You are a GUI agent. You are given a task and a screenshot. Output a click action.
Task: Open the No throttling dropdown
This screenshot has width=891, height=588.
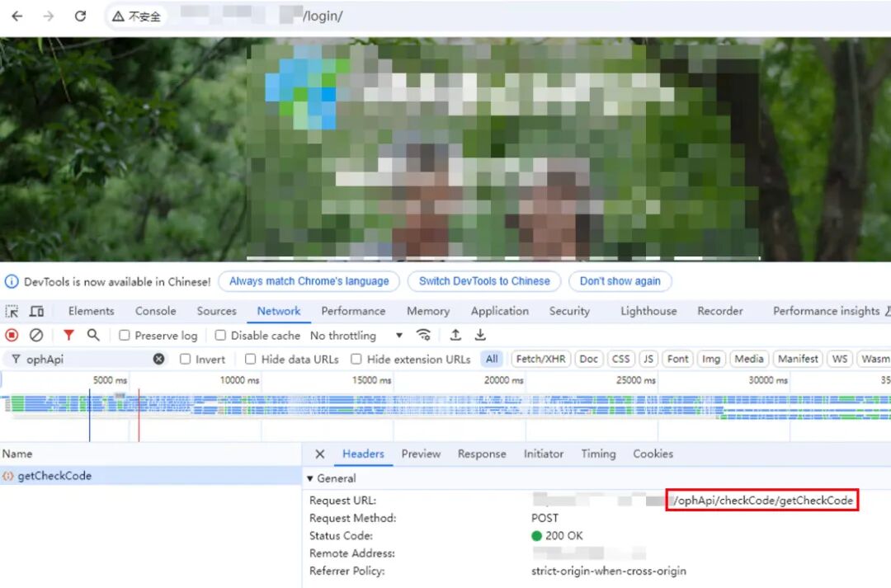[x=356, y=335]
